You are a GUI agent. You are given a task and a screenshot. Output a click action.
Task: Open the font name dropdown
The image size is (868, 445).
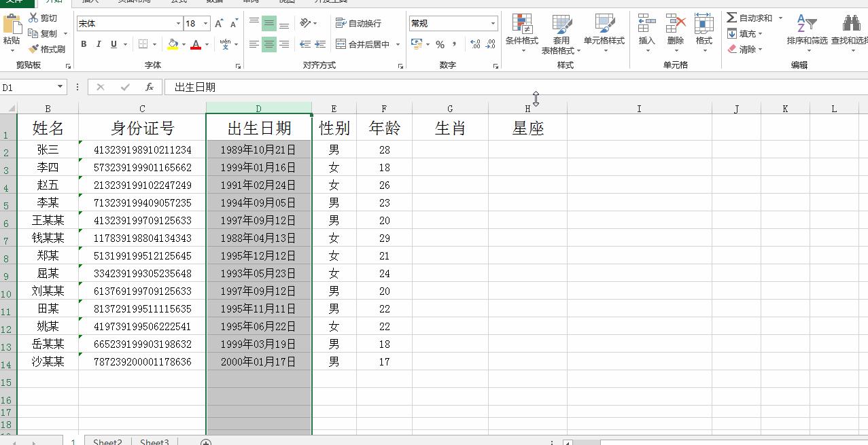tap(177, 22)
